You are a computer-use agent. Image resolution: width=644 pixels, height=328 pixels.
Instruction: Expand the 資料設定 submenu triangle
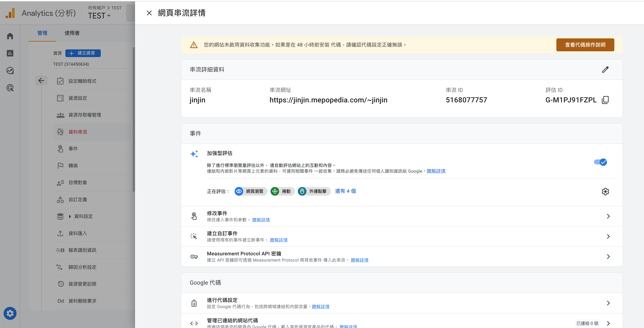[70, 216]
